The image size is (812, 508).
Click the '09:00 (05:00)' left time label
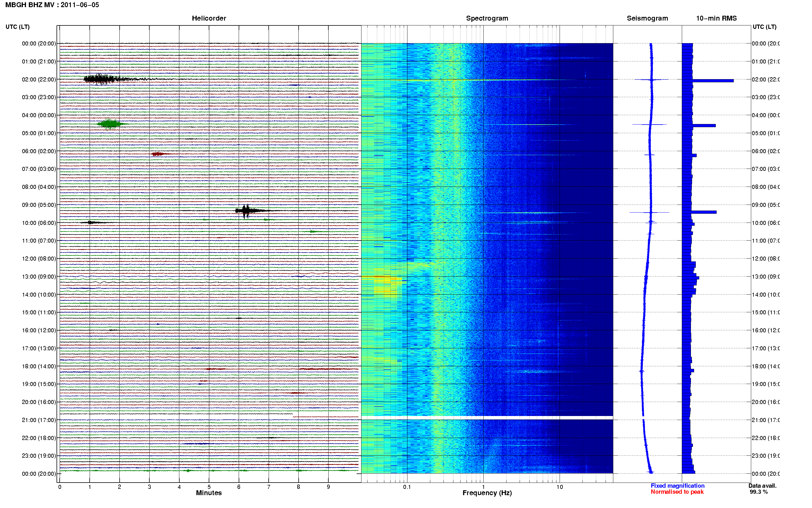coord(39,205)
